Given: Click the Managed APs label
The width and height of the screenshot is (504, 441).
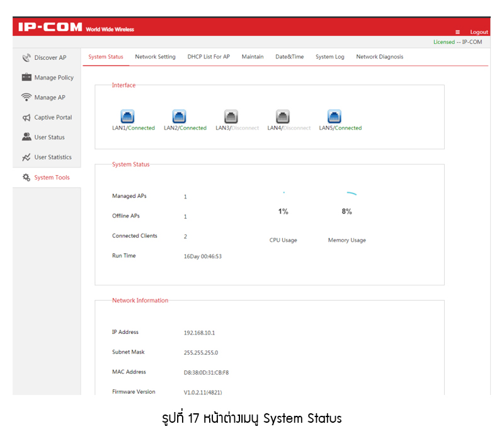Looking at the screenshot, I should click(x=129, y=196).
